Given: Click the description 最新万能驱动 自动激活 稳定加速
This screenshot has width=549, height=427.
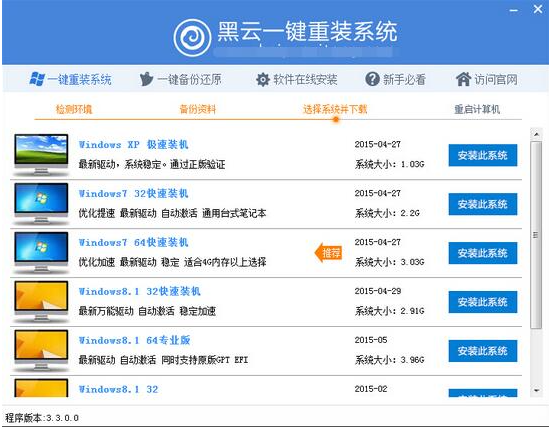Looking at the screenshot, I should 147,311.
